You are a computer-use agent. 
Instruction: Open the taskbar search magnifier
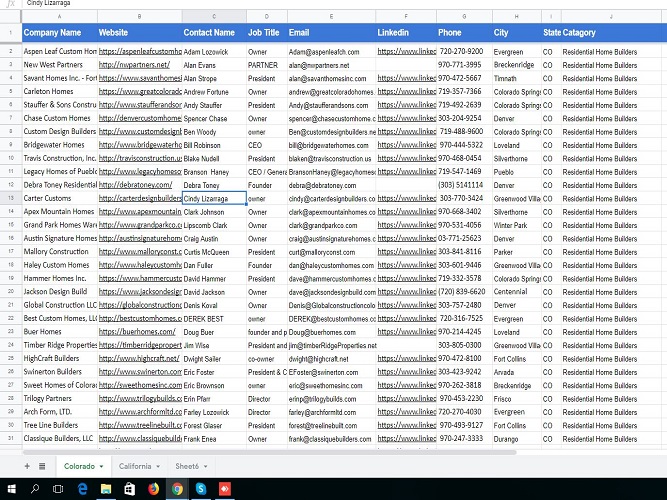click(34, 489)
